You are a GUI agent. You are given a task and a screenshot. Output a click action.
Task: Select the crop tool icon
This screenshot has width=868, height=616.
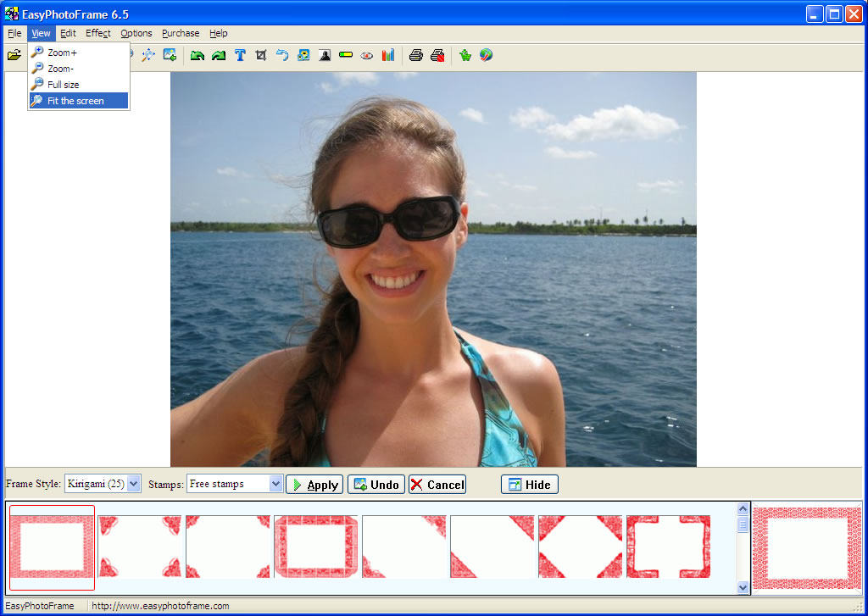(x=261, y=55)
